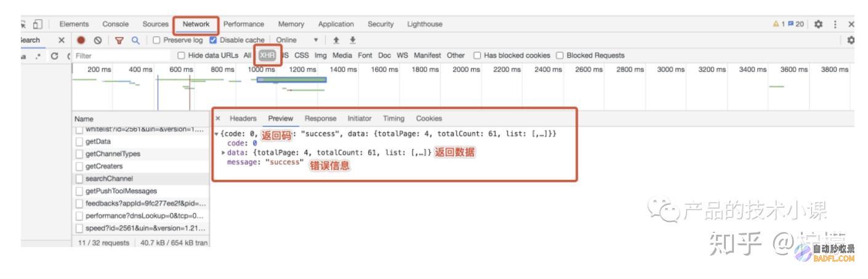Filter requests by CSS
This screenshot has width=868, height=279.
coord(302,56)
